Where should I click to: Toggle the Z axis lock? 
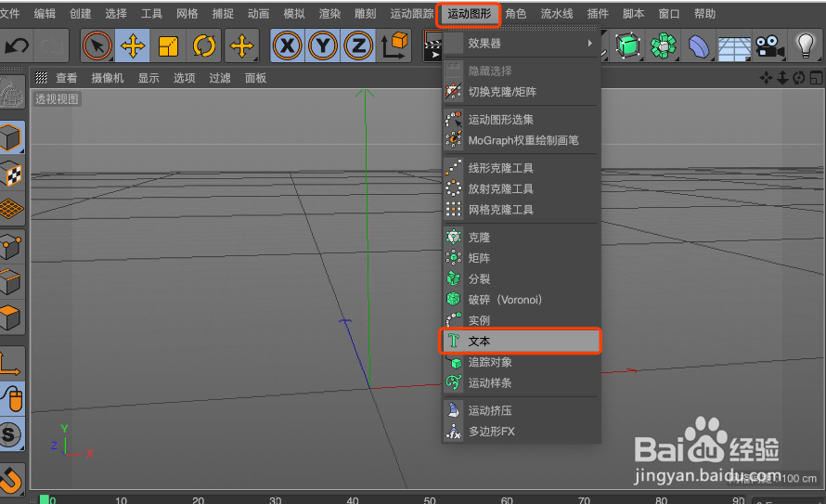(x=358, y=45)
